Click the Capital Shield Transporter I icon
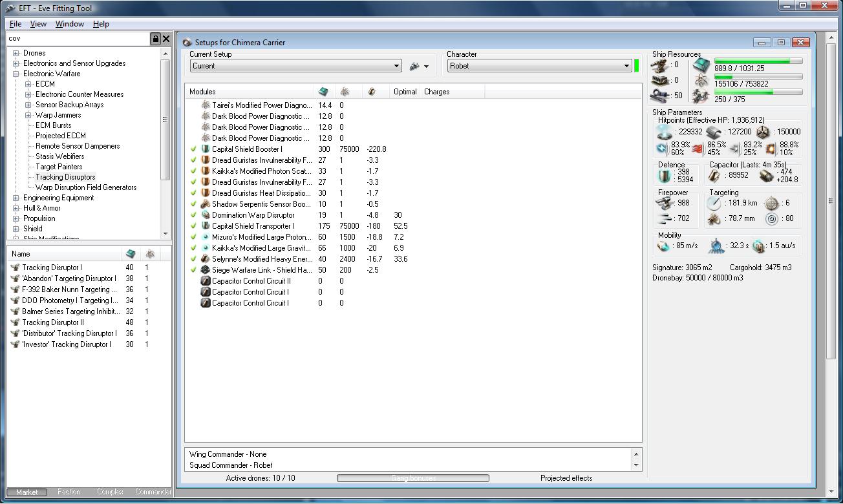 pyautogui.click(x=206, y=226)
